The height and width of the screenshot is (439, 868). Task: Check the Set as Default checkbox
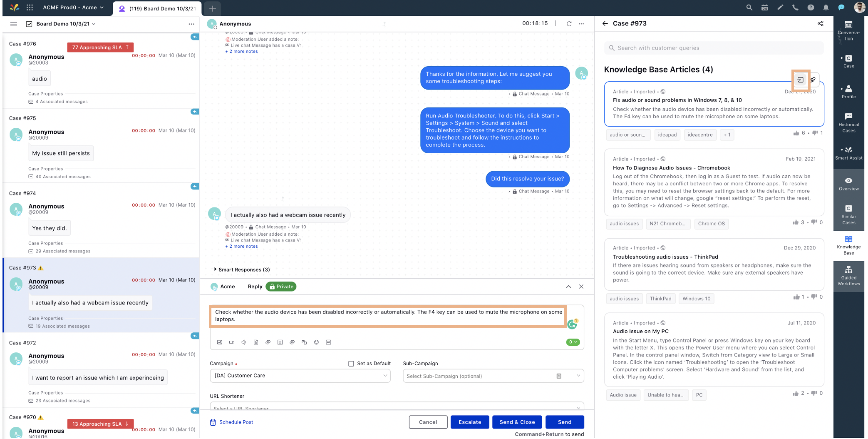coord(351,364)
